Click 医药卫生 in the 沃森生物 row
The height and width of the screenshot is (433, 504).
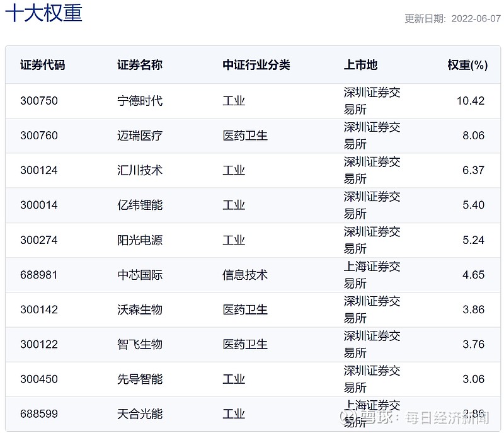(x=245, y=309)
